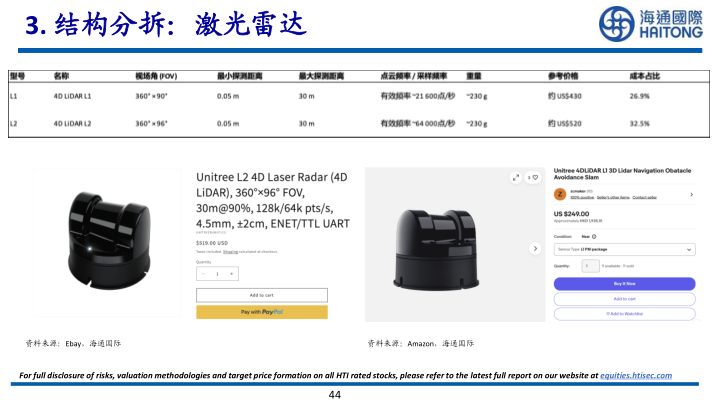The height and width of the screenshot is (405, 720).
Task: Add the Unitree L1 listing to cart
Action: [624, 299]
